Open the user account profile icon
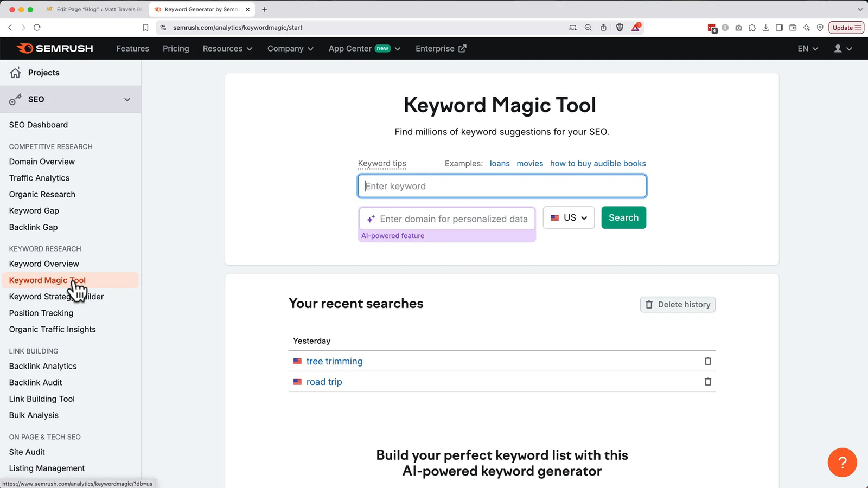 tap(838, 48)
